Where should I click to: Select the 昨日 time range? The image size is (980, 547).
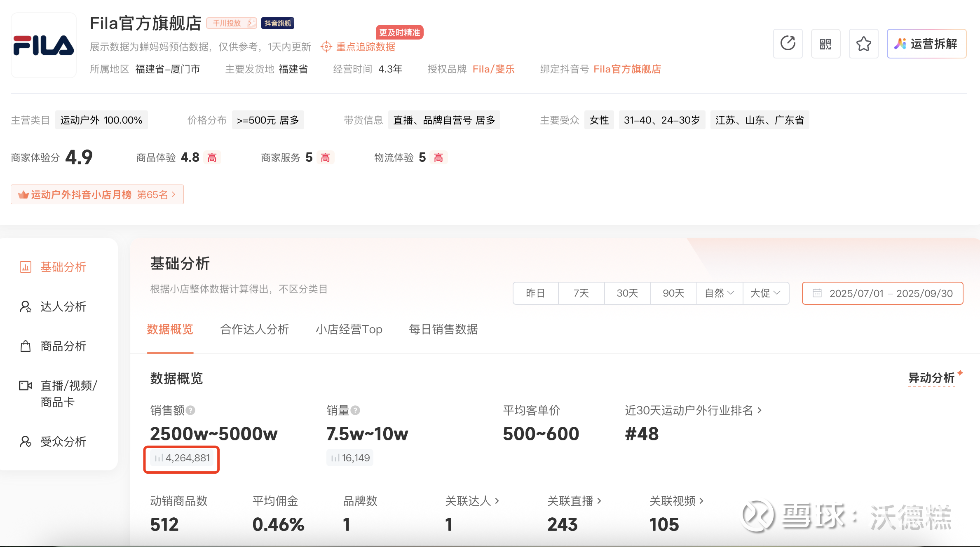point(535,293)
